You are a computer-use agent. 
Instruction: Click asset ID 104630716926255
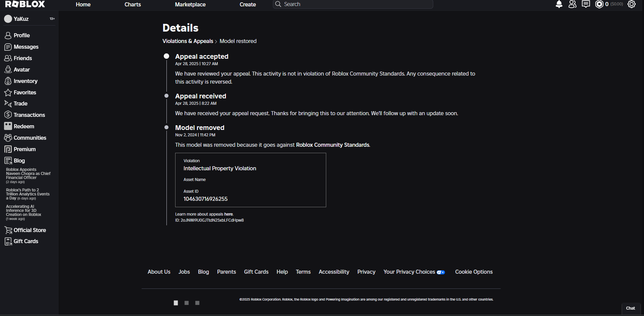[205, 199]
